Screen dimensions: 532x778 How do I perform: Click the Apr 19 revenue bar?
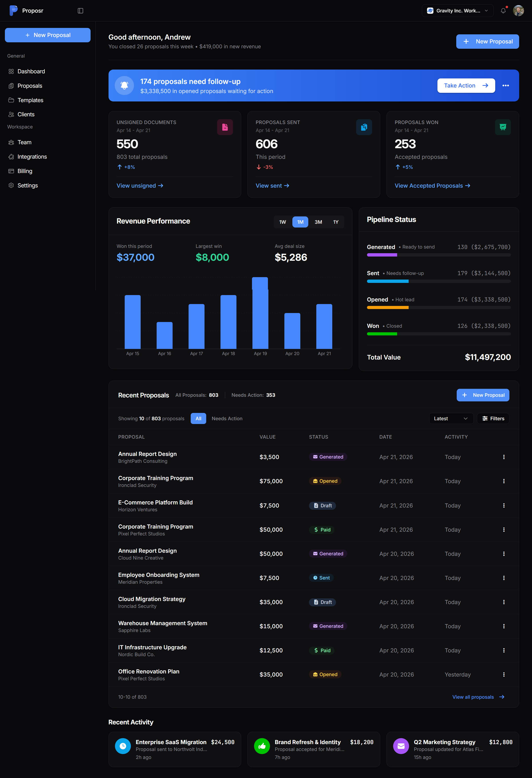(260, 313)
